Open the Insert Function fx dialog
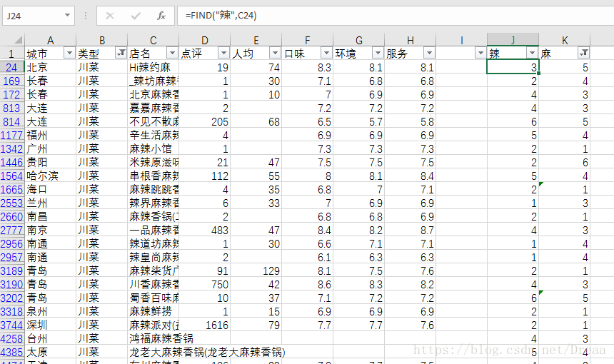 pyautogui.click(x=161, y=16)
